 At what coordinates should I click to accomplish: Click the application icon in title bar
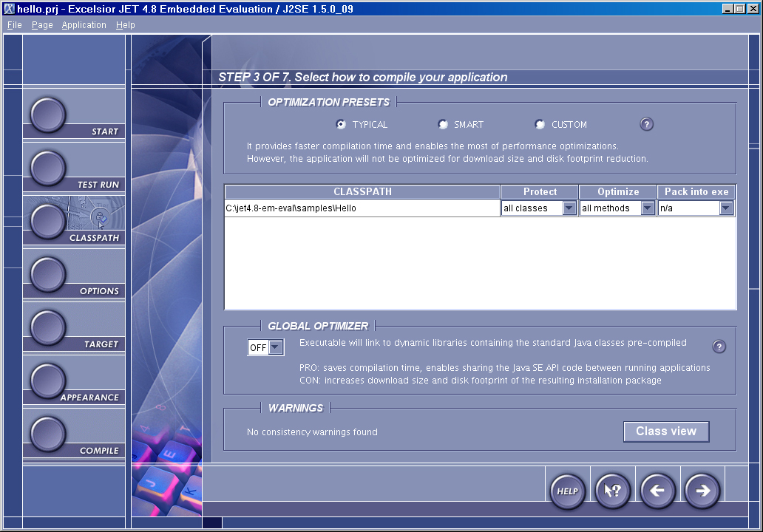pos(10,9)
